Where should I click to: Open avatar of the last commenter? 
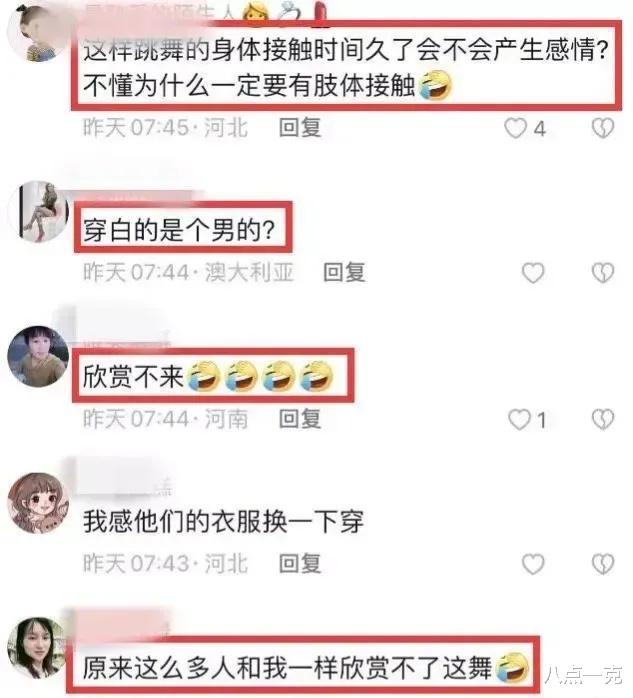pyautogui.click(x=37, y=648)
